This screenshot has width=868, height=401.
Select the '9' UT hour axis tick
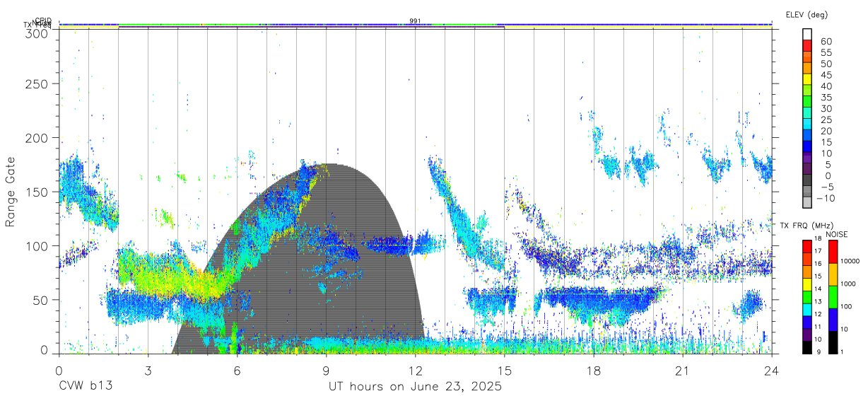pyautogui.click(x=326, y=371)
